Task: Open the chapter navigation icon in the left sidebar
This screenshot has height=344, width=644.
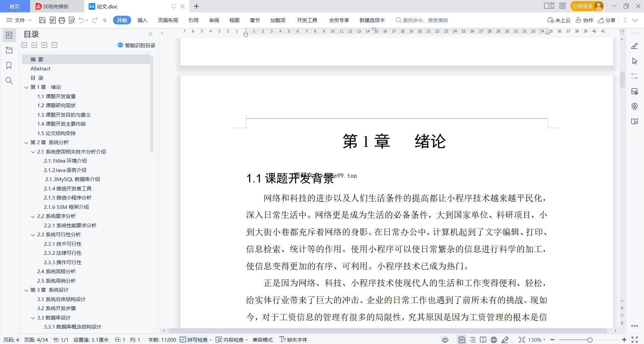Action: pos(9,50)
